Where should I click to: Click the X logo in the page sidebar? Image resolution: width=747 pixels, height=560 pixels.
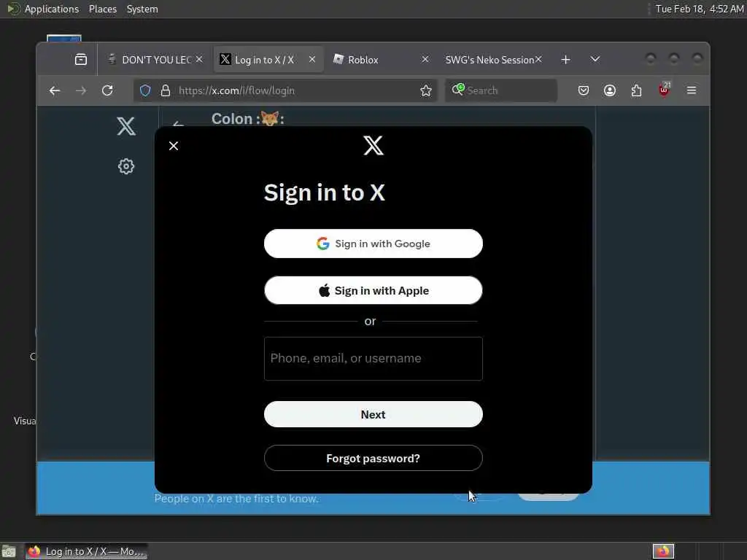coord(126,126)
